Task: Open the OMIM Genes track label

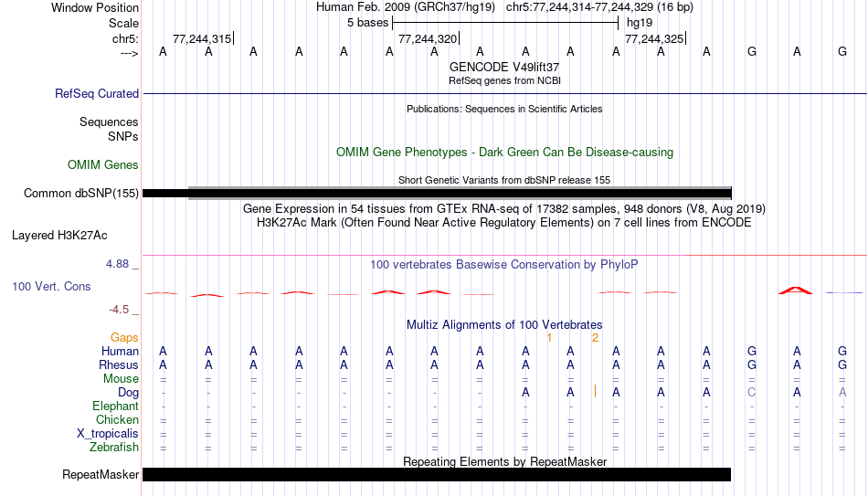Action: tap(102, 165)
